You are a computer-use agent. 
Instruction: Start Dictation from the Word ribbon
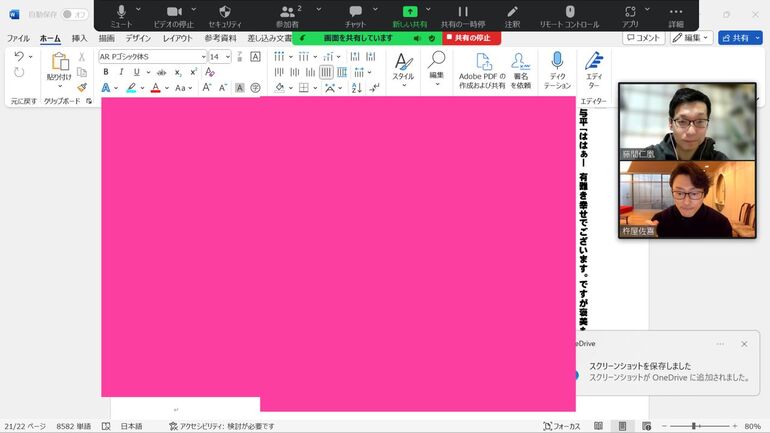pos(557,70)
